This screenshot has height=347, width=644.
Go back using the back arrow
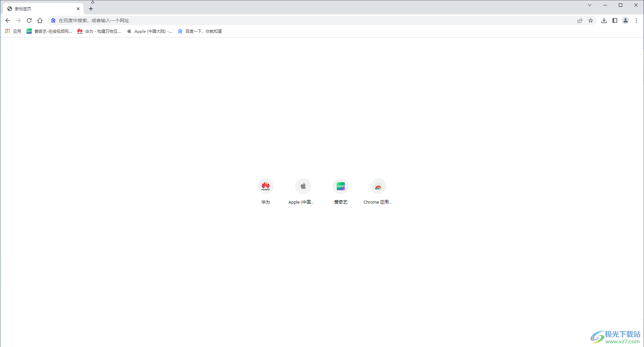8,20
